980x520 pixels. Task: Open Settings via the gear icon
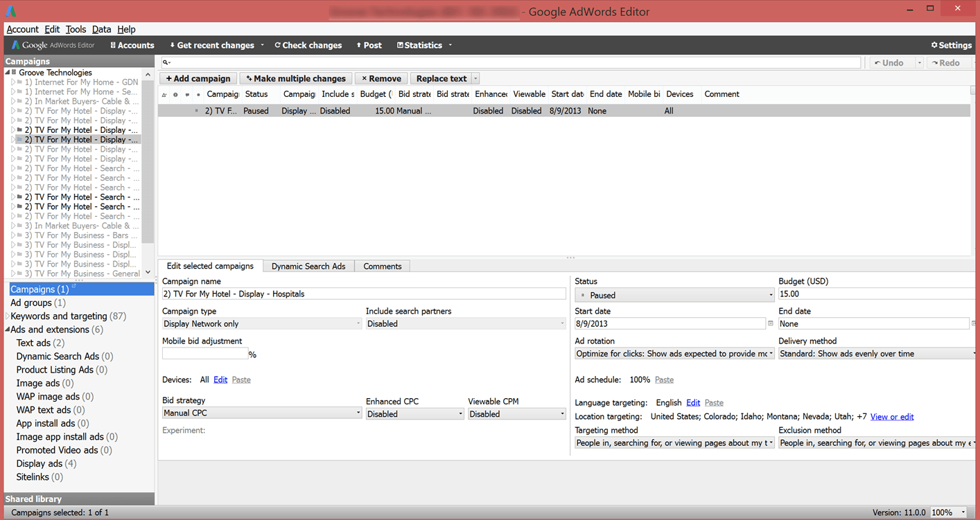tap(951, 45)
